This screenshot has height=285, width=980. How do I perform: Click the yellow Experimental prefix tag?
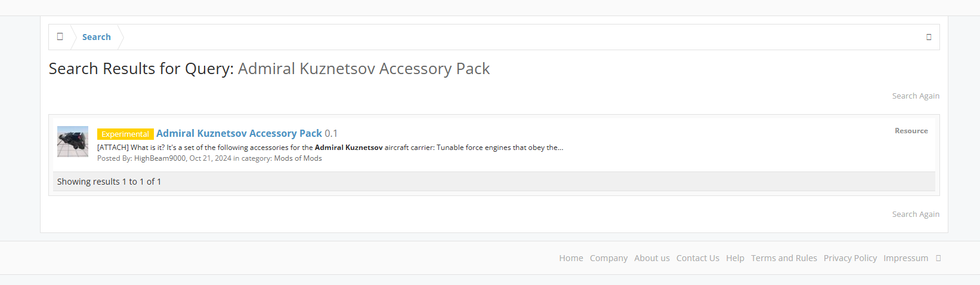click(x=125, y=134)
